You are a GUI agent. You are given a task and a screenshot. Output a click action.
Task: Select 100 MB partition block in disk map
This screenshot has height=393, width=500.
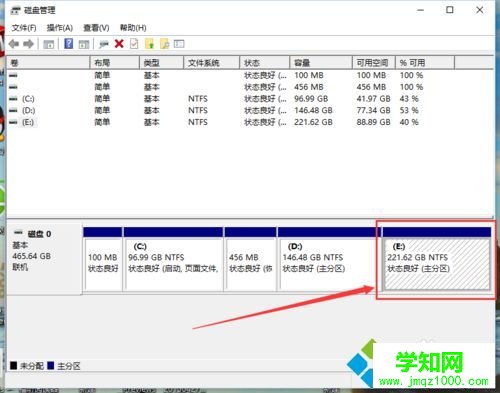click(x=103, y=259)
